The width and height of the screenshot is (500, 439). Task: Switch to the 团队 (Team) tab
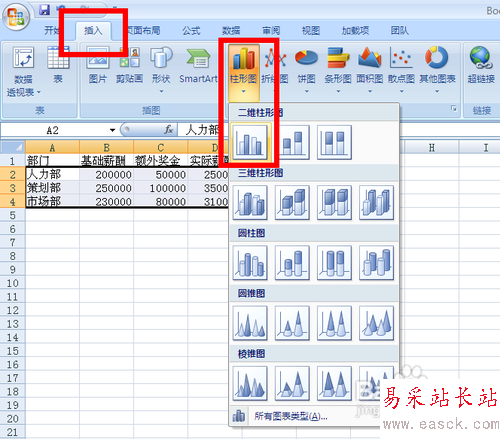tap(400, 31)
